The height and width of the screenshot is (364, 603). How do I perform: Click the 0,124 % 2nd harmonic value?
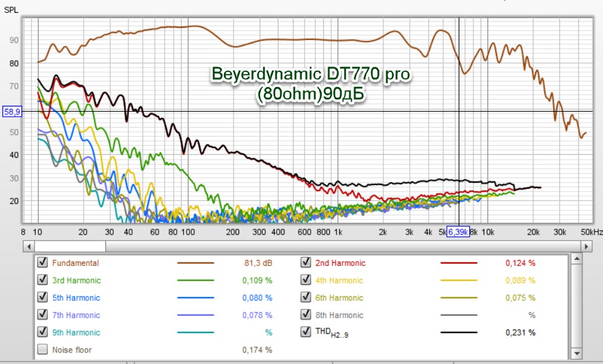(520, 263)
